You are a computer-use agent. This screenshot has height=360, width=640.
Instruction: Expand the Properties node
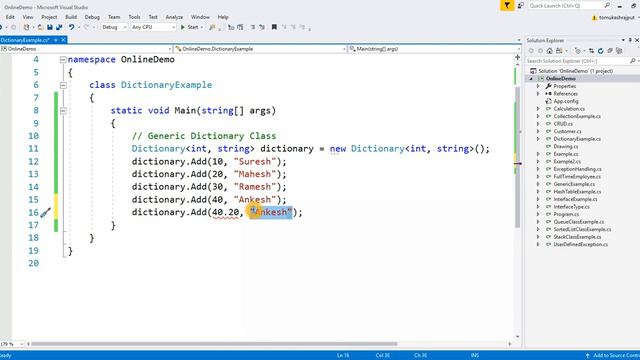tap(538, 86)
